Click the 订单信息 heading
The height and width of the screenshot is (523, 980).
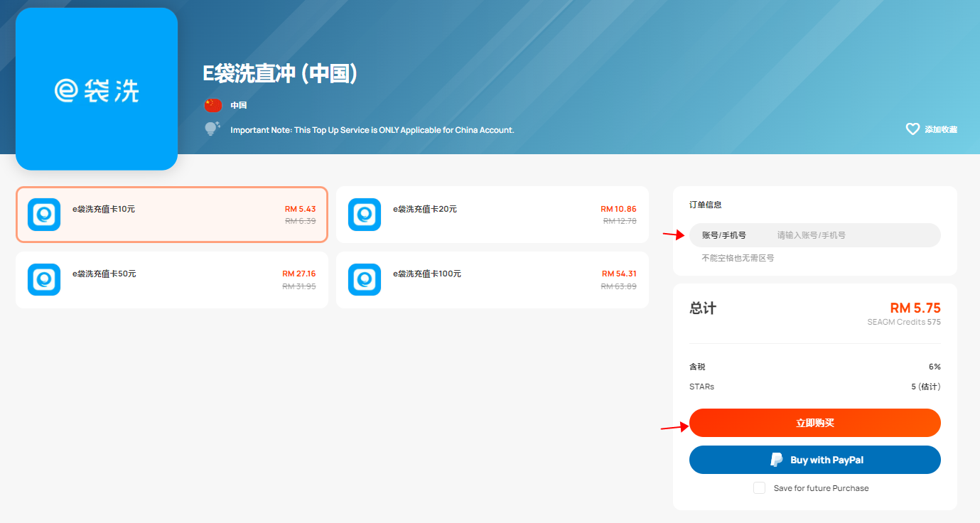(706, 205)
